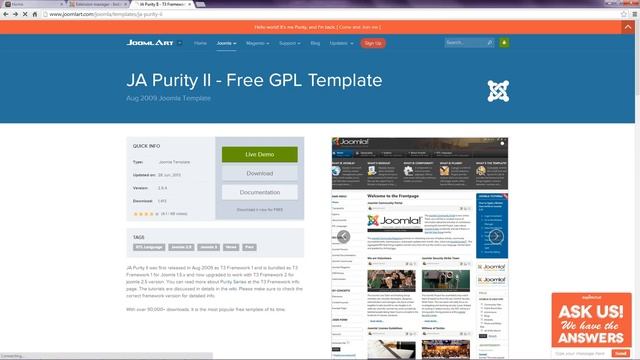The height and width of the screenshot is (360, 640).
Task: Expand the Updates nav dropdown
Action: 341,43
